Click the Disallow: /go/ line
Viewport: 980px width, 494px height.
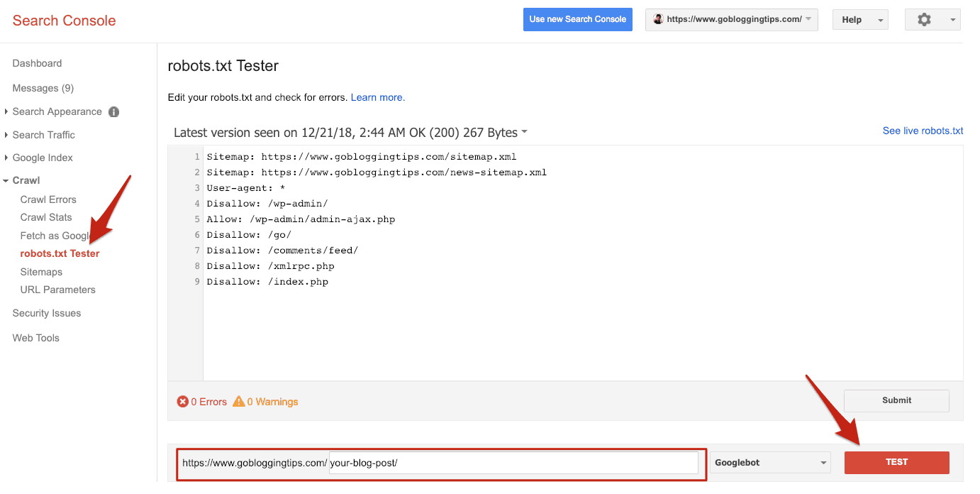tap(249, 235)
